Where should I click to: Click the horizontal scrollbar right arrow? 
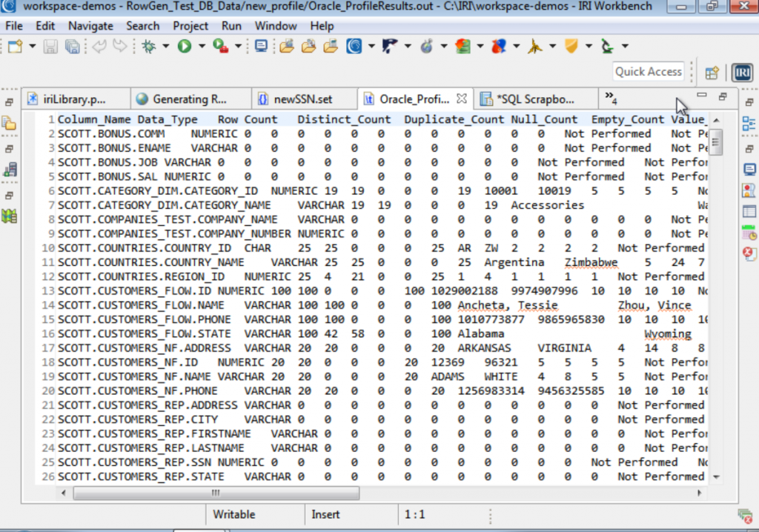coord(700,493)
